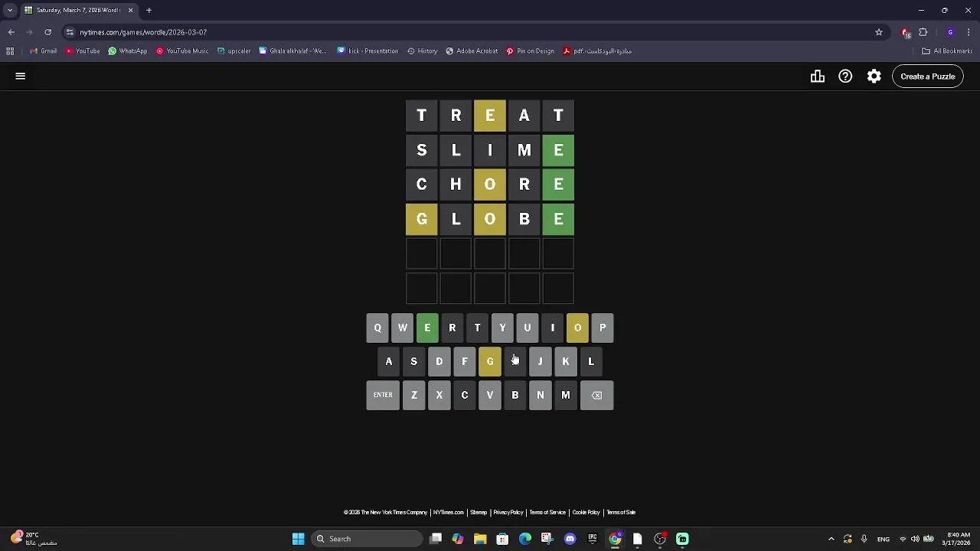This screenshot has height=551, width=980.
Task: Open the statistics bar chart icon
Action: [818, 77]
